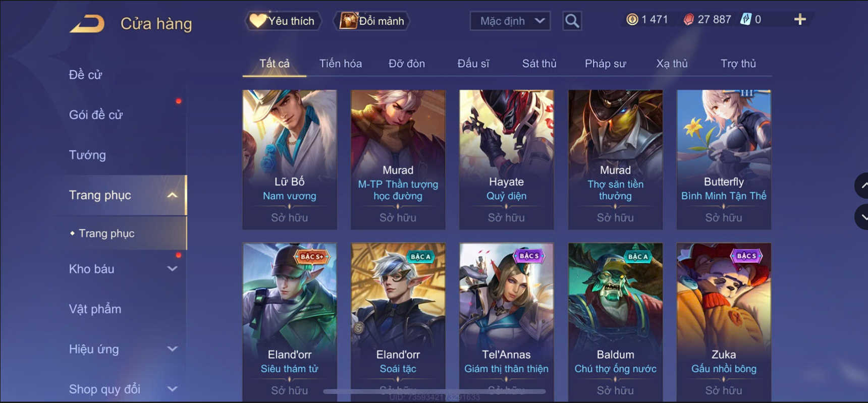Viewport: 868px width, 403px height.
Task: Collapse the Trang phục sidebar section
Action: pyautogui.click(x=172, y=195)
